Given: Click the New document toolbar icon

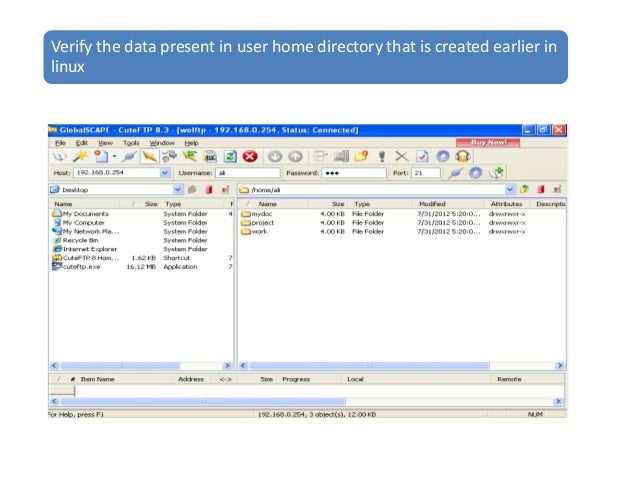Looking at the screenshot, I should click(x=101, y=156).
